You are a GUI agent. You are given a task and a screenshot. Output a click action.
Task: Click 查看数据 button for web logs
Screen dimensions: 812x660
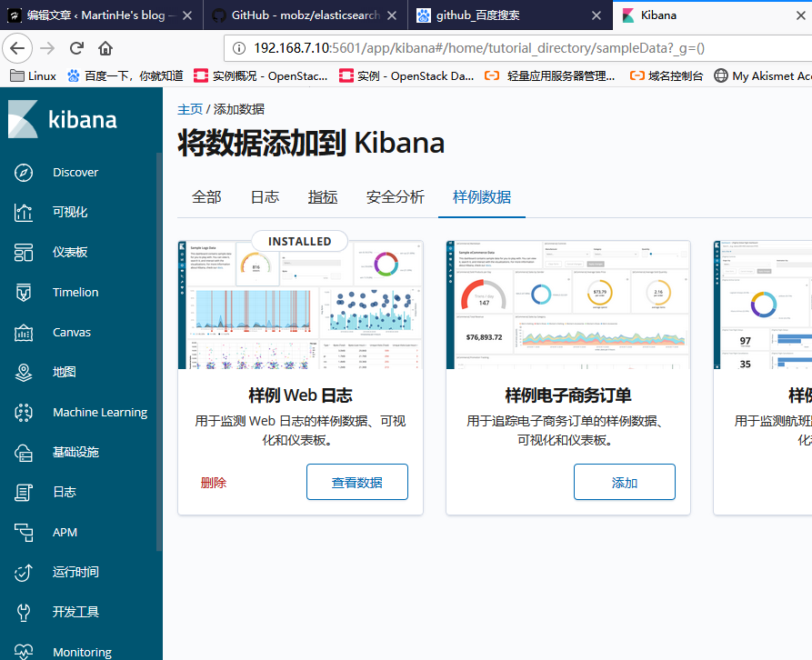[x=356, y=483]
